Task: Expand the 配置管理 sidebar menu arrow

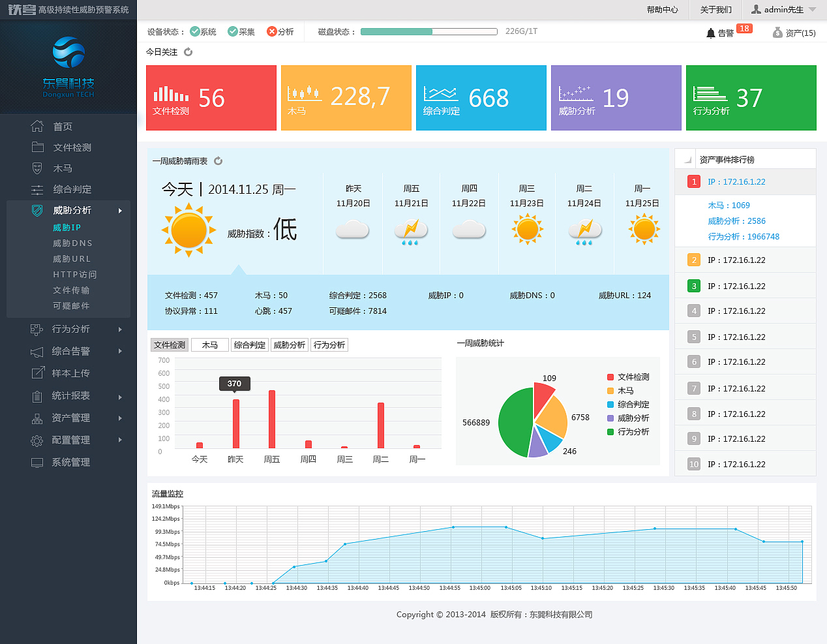Action: [120, 440]
